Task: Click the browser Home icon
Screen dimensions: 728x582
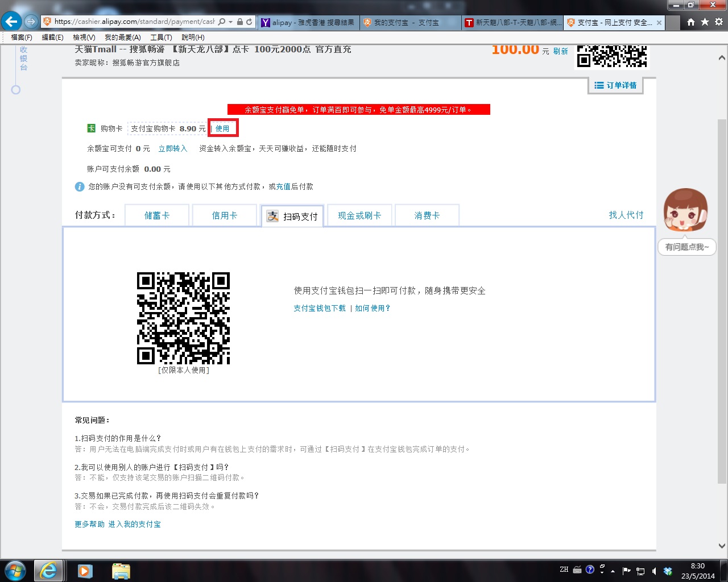Action: pyautogui.click(x=690, y=22)
